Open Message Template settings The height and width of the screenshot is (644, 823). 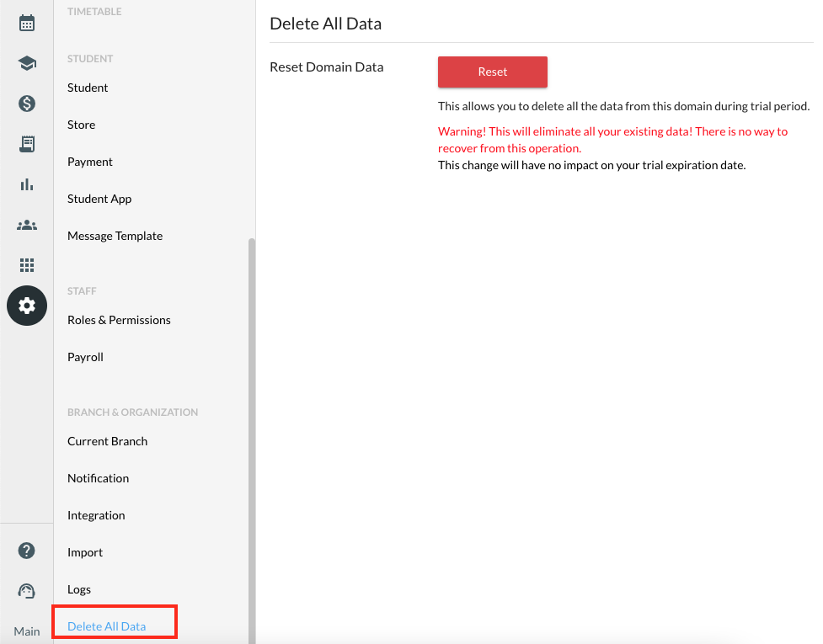115,236
